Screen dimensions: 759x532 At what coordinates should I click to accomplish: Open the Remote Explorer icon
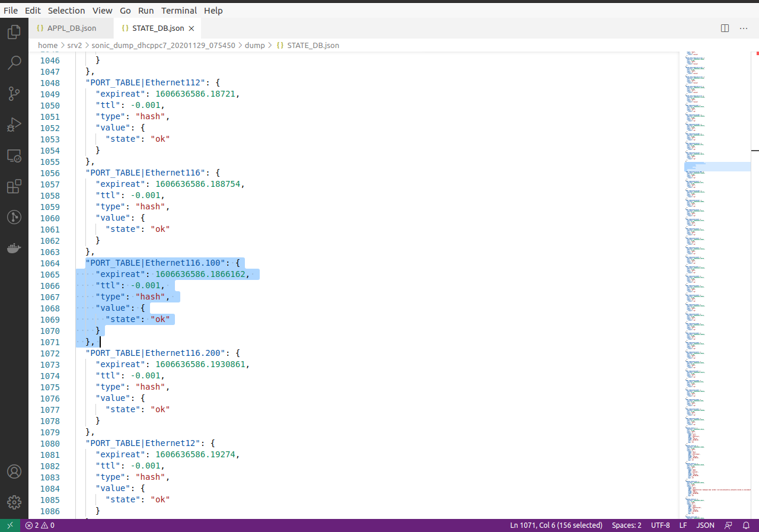tap(14, 155)
